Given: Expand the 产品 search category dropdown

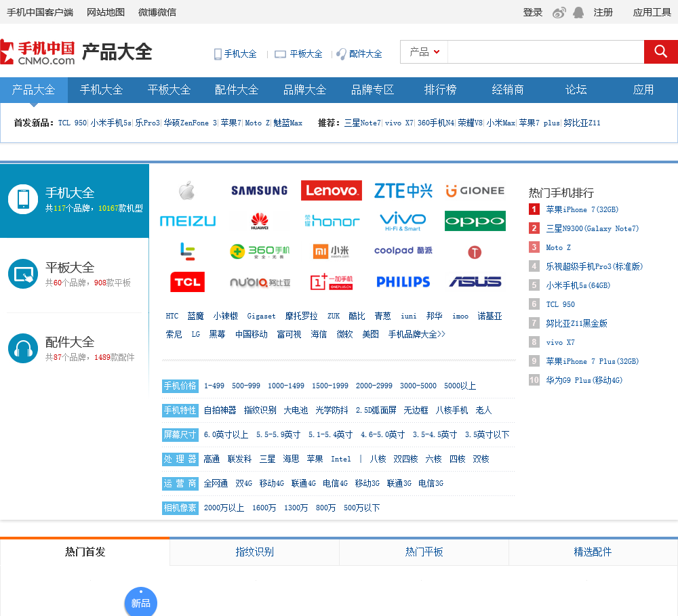Looking at the screenshot, I should coord(424,52).
